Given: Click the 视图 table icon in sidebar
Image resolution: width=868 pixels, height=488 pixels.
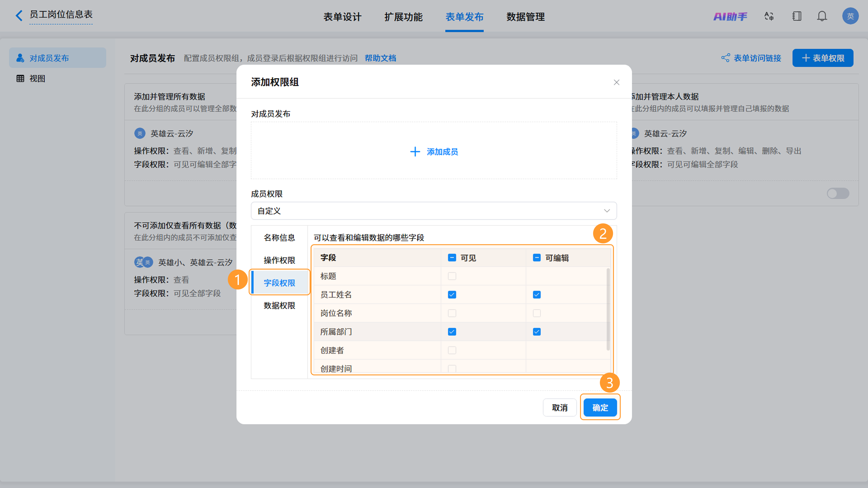Looking at the screenshot, I should [20, 78].
